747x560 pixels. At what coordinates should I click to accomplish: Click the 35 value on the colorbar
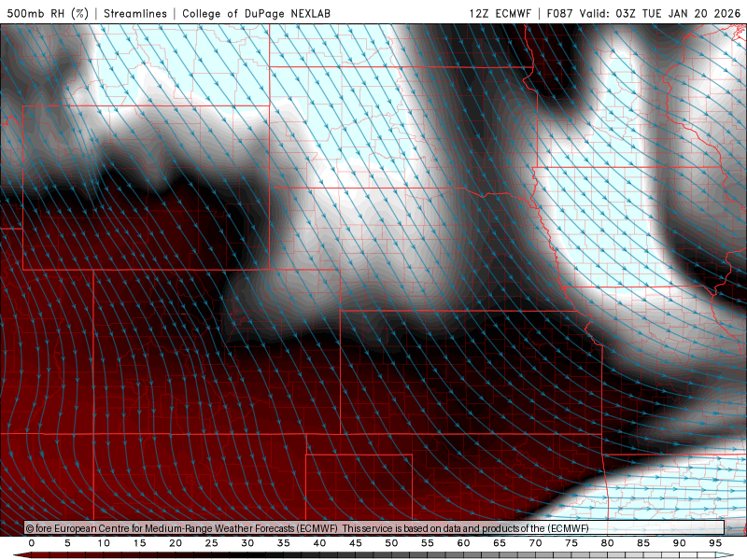click(x=284, y=543)
